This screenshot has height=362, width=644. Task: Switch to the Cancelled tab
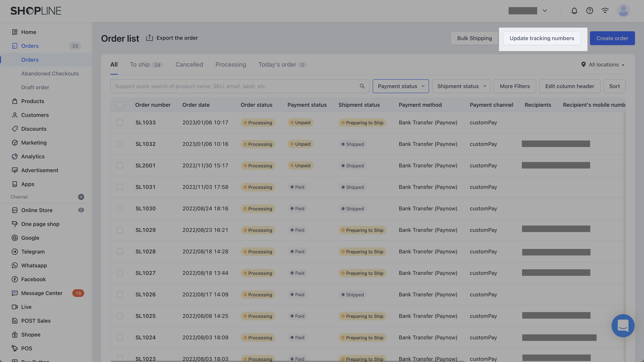pos(189,64)
